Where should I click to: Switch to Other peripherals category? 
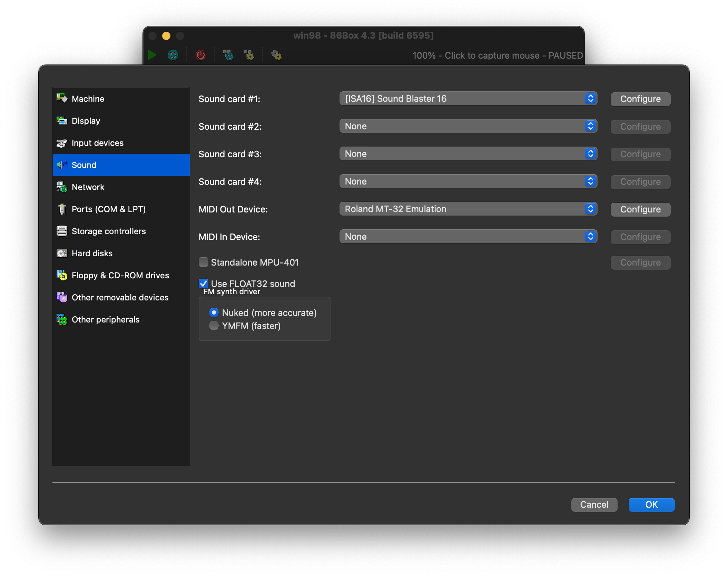click(x=121, y=319)
